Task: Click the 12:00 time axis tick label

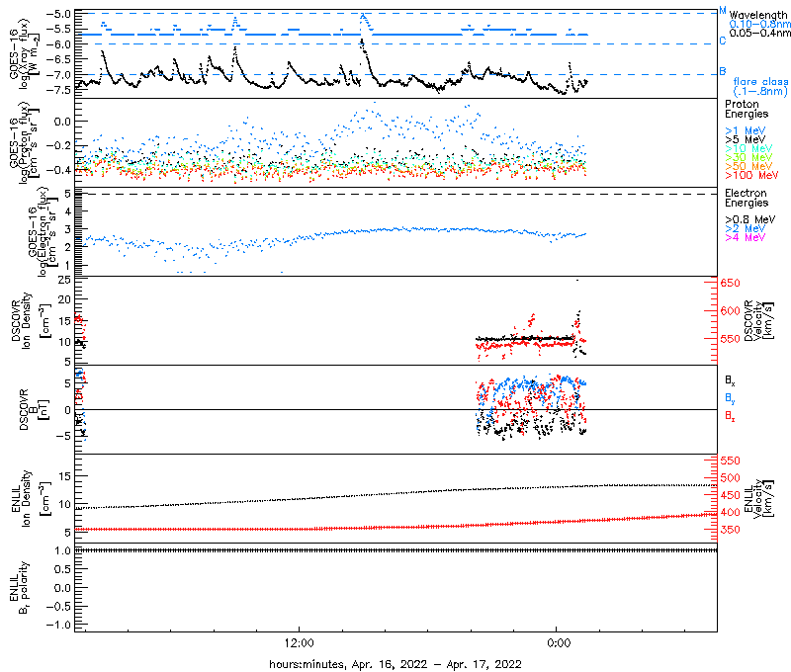Action: point(300,643)
